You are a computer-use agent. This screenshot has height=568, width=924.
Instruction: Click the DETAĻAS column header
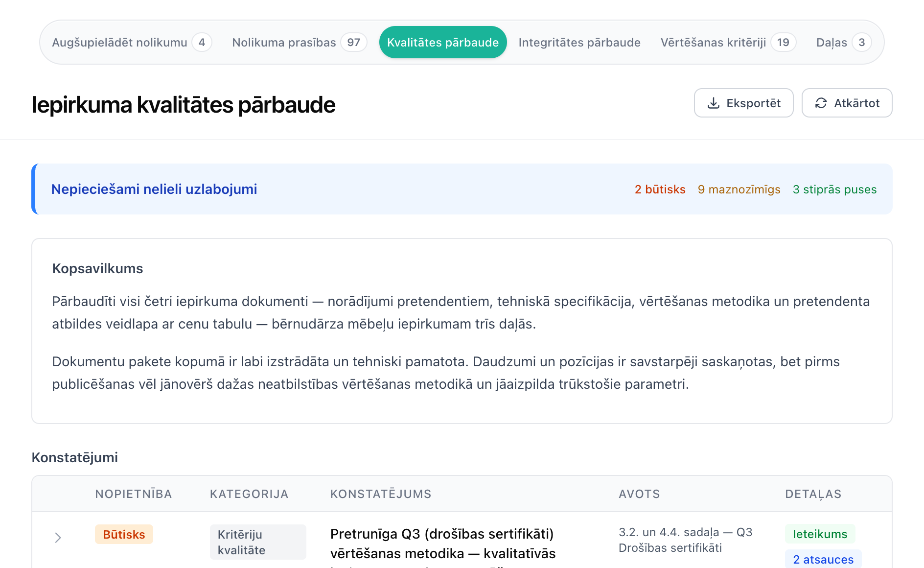coord(813,494)
